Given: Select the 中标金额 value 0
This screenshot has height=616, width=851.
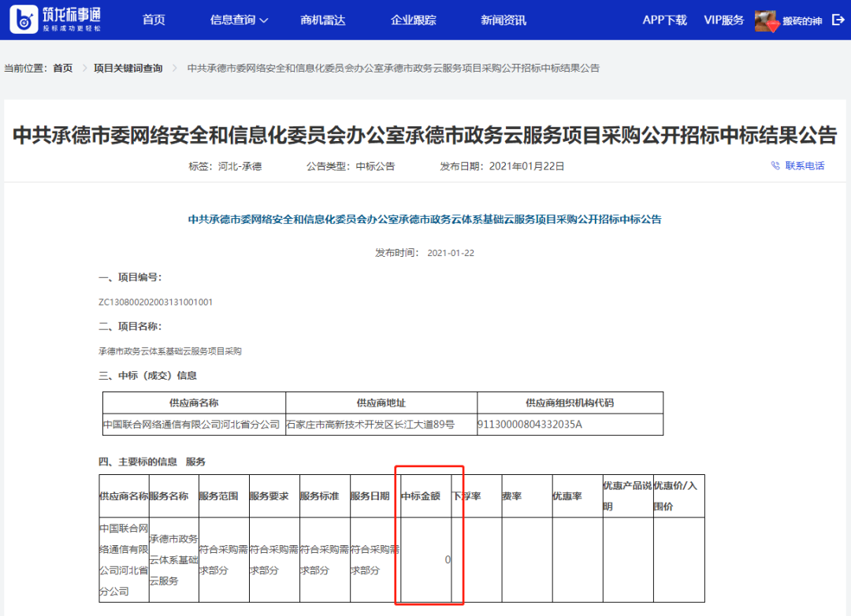Looking at the screenshot, I should pos(448,559).
